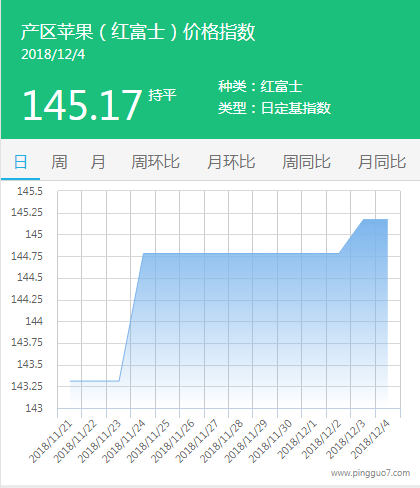Click the x-axis date 2018/12/1
The width and height of the screenshot is (420, 488).
pos(297,440)
